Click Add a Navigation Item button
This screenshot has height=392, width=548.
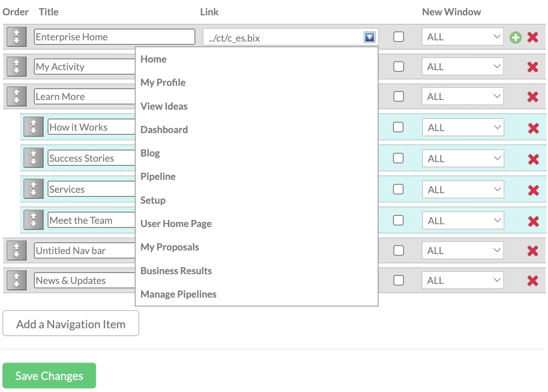tap(71, 323)
